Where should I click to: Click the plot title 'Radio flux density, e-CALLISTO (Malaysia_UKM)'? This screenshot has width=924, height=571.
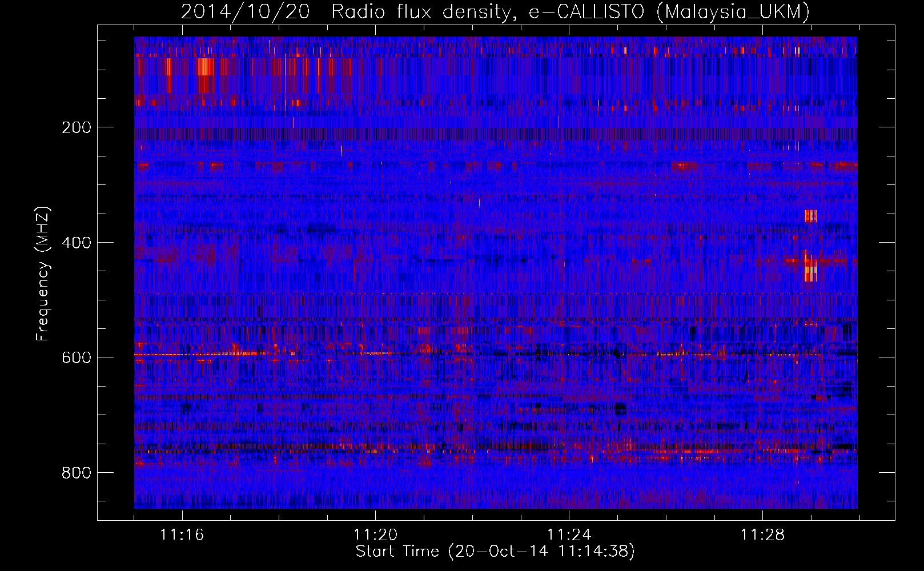tap(570, 11)
